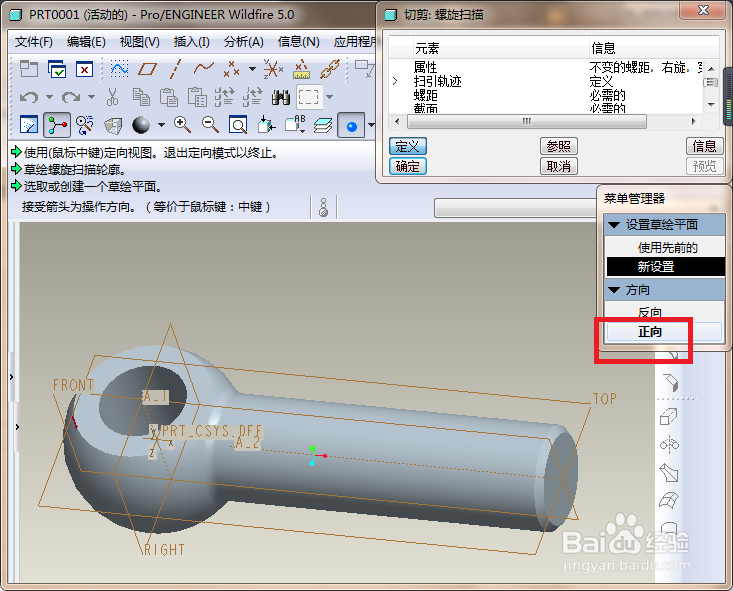The image size is (733, 591).
Task: Click the 定义 button in dialog
Action: [408, 146]
